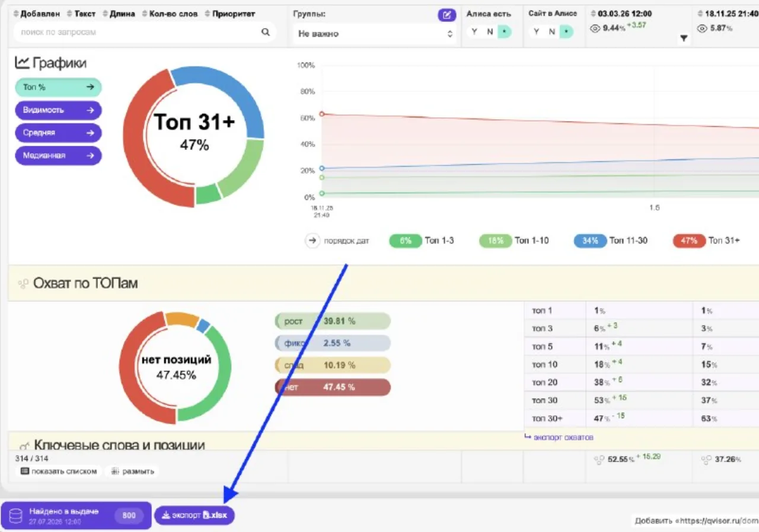The image size is (759, 532).
Task: Select N under «Алиса есть»
Action: (490, 32)
